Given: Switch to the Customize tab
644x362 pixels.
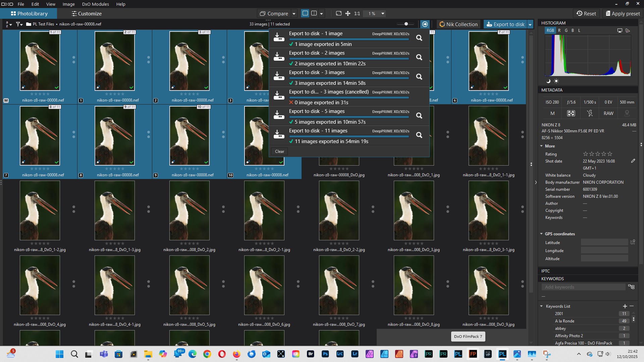Looking at the screenshot, I should click(x=87, y=14).
